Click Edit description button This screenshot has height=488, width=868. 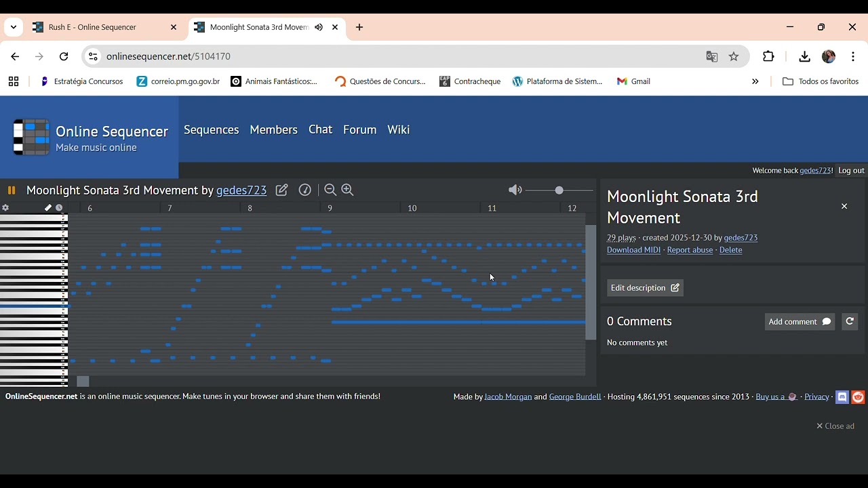(x=645, y=288)
